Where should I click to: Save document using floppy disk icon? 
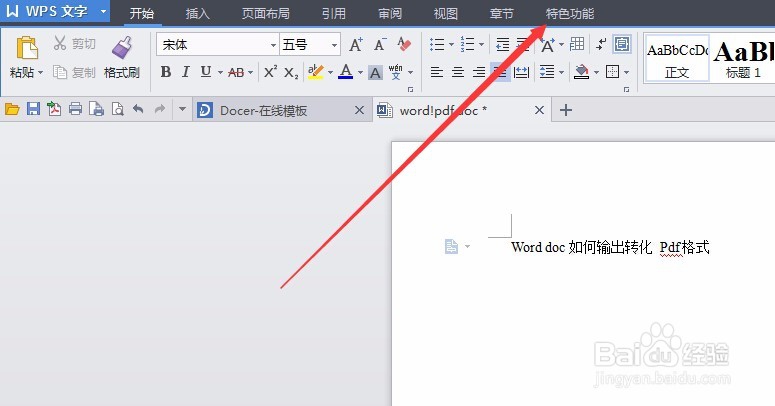[x=33, y=109]
